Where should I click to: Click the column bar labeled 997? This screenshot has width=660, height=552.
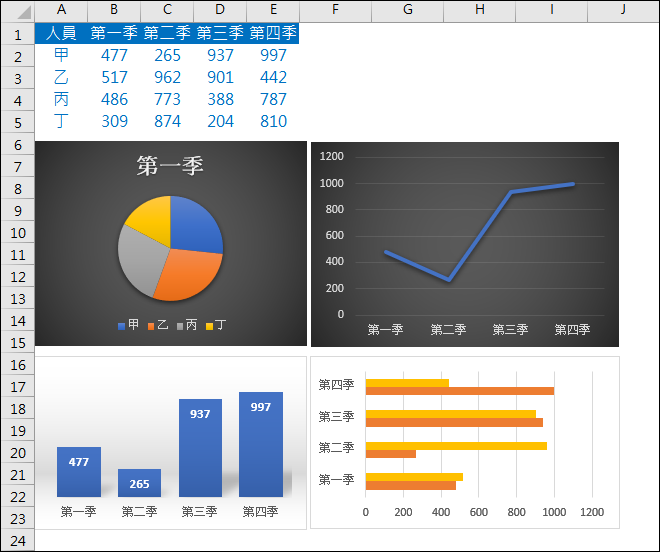[x=261, y=445]
